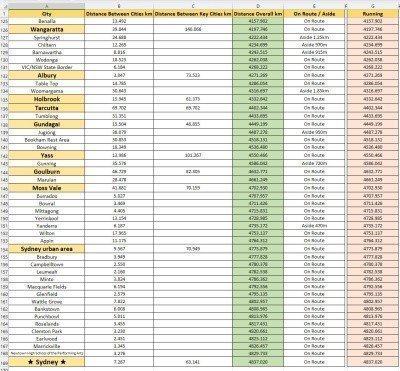This screenshot has height=371, width=400.
Task: Click the Goulburn city cell
Action: coord(47,172)
